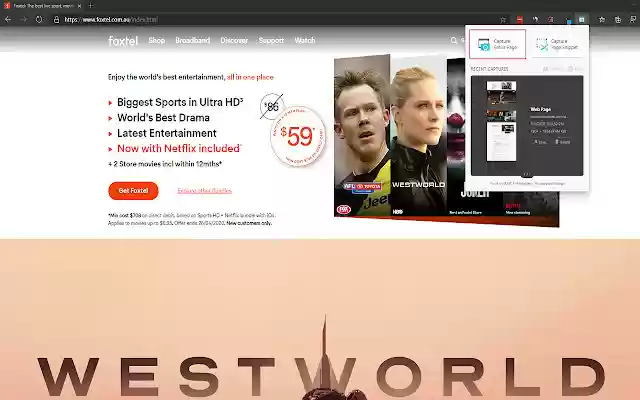This screenshot has height=400, width=640.
Task: Open the Watch menu
Action: click(305, 40)
